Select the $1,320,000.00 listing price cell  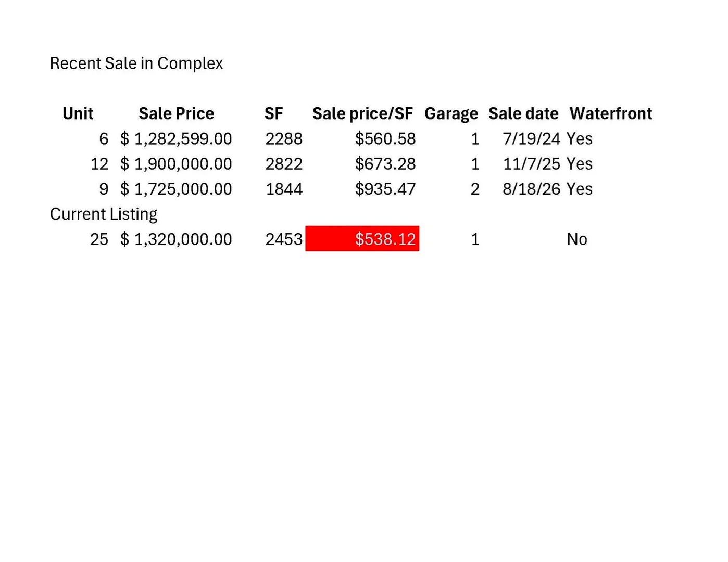176,239
